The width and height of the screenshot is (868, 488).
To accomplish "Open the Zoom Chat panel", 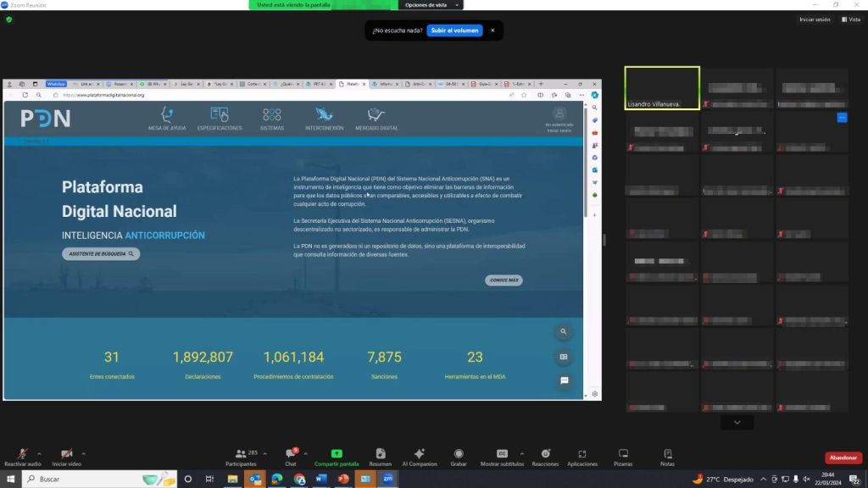I will click(290, 454).
